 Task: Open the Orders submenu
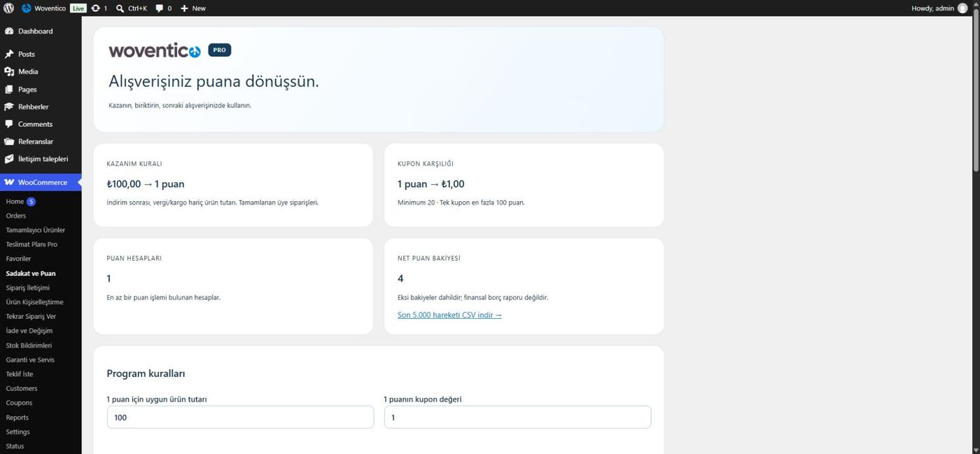pos(16,216)
